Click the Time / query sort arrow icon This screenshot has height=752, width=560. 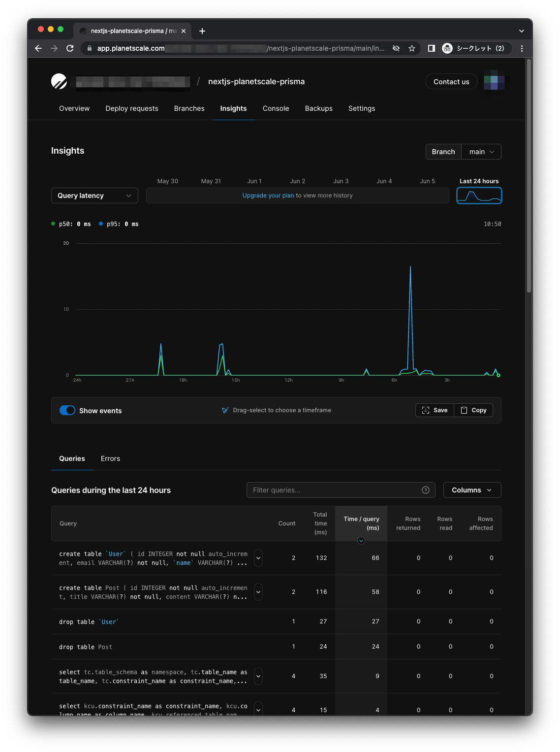click(x=361, y=541)
